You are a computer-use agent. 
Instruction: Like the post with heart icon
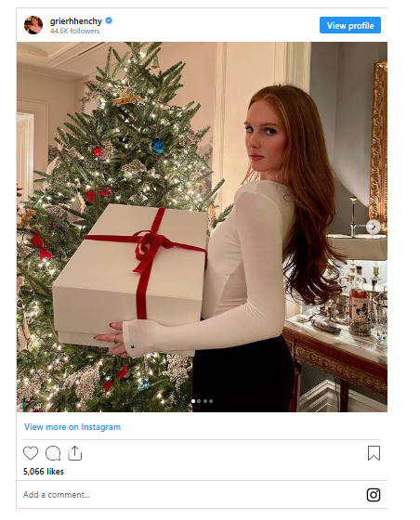tap(31, 453)
